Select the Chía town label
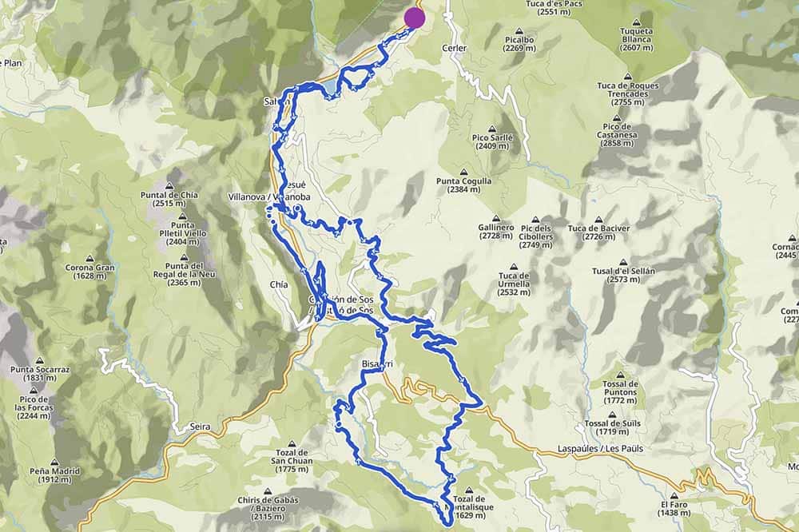The image size is (799, 532). point(279,285)
